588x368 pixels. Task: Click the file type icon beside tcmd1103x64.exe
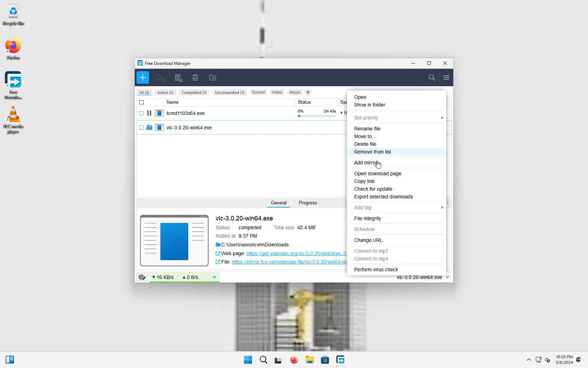(x=159, y=113)
